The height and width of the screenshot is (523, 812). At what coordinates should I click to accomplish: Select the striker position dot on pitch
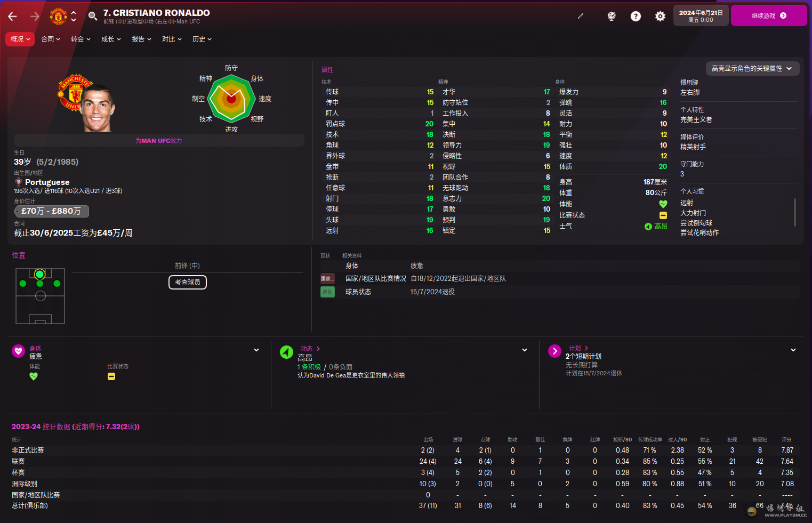click(x=39, y=274)
